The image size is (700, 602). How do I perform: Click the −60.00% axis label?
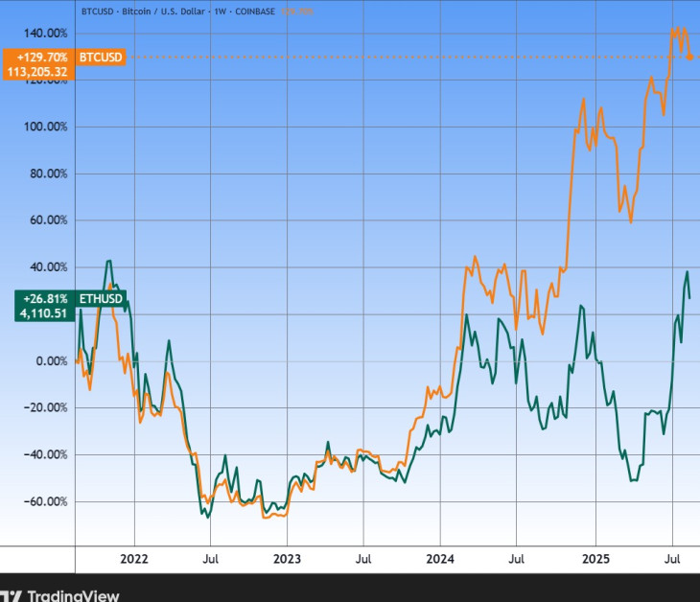point(45,501)
